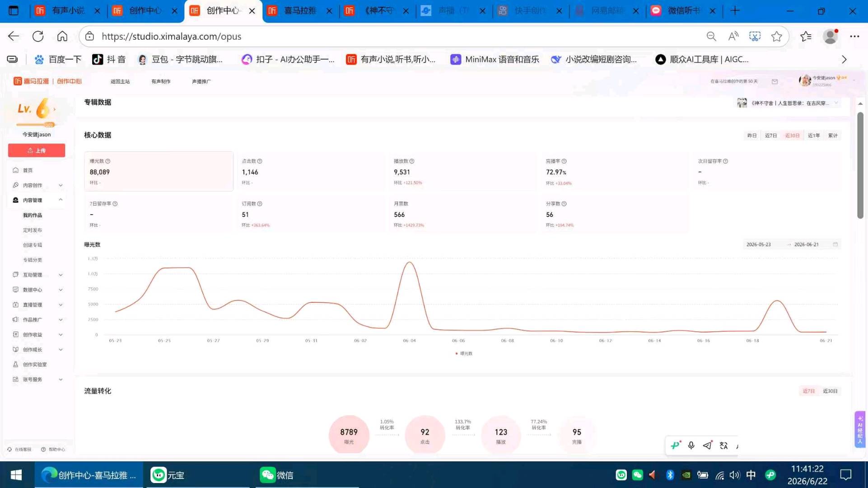Click the 内容创作 pen icon in the sidebar

click(x=16, y=185)
